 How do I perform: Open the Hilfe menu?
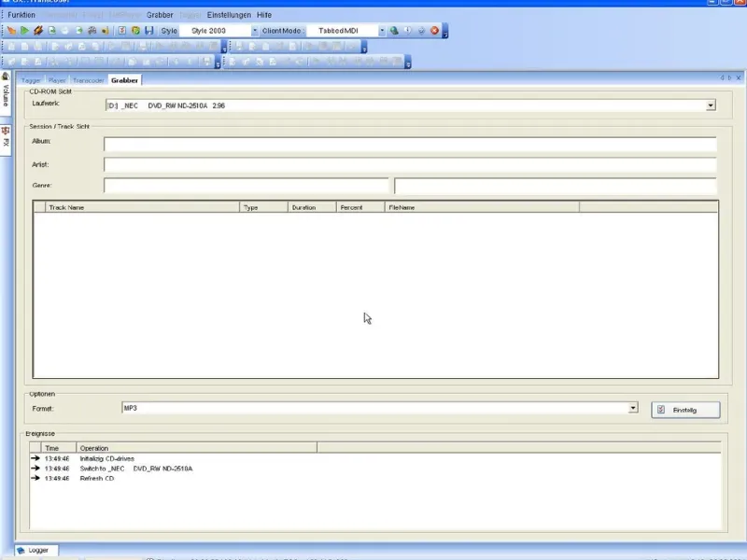(x=264, y=15)
